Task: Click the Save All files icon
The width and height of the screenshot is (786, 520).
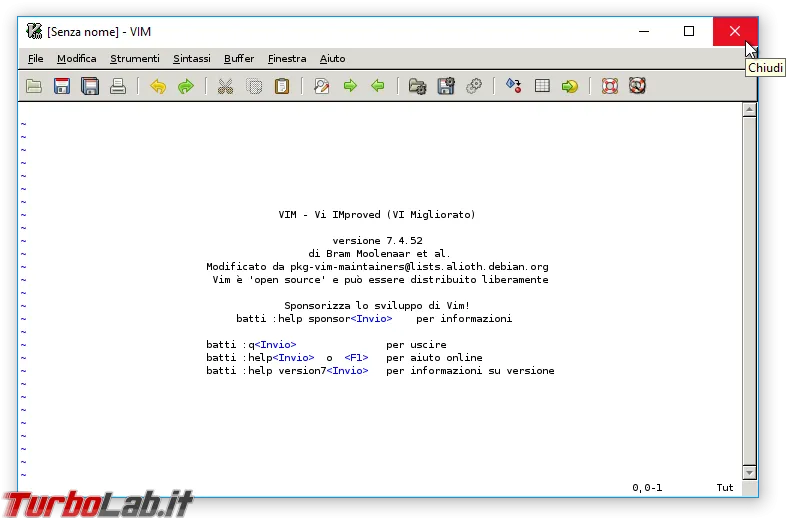Action: tap(90, 86)
